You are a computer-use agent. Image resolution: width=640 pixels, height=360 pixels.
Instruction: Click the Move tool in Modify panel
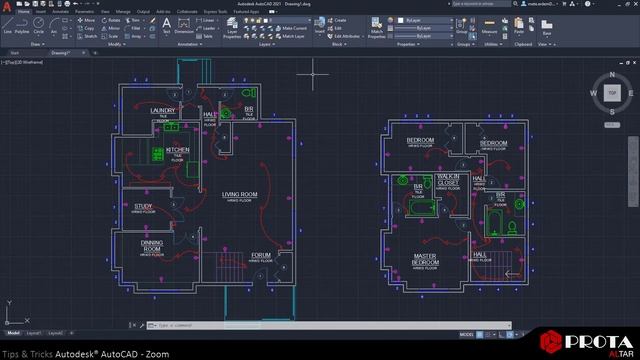(x=86, y=20)
